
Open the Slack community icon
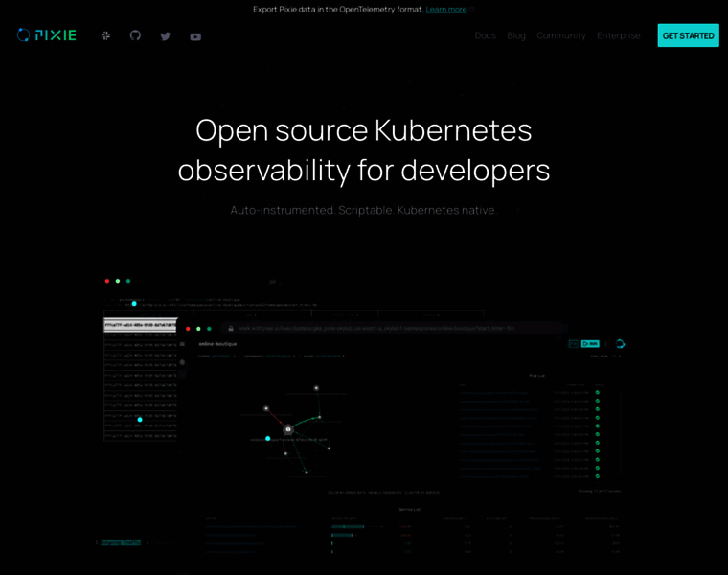pyautogui.click(x=106, y=35)
